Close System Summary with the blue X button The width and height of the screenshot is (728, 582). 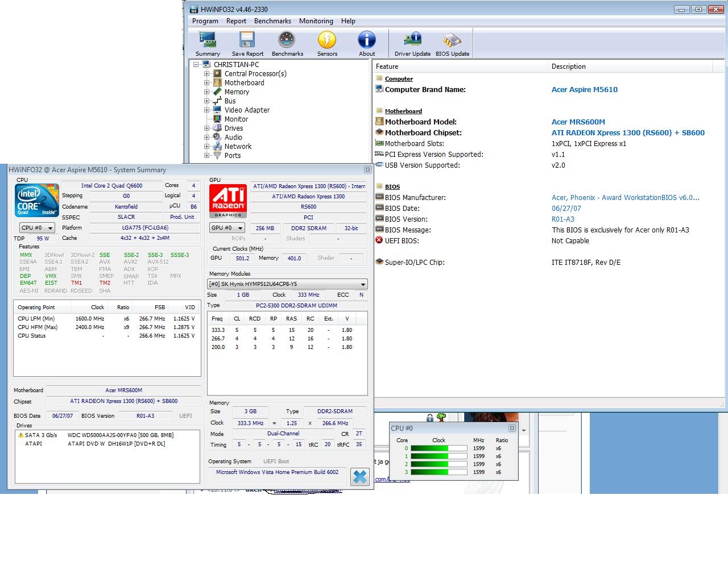359,476
